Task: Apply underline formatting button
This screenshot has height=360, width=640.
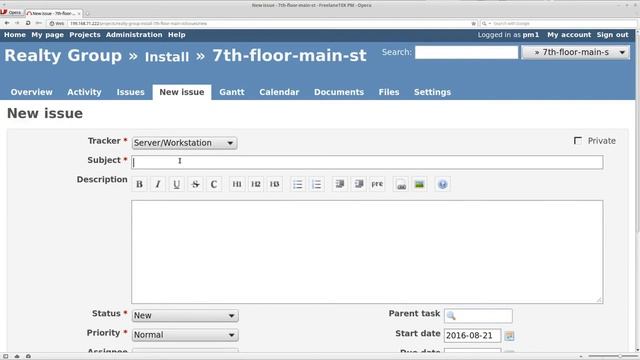Action: click(176, 184)
